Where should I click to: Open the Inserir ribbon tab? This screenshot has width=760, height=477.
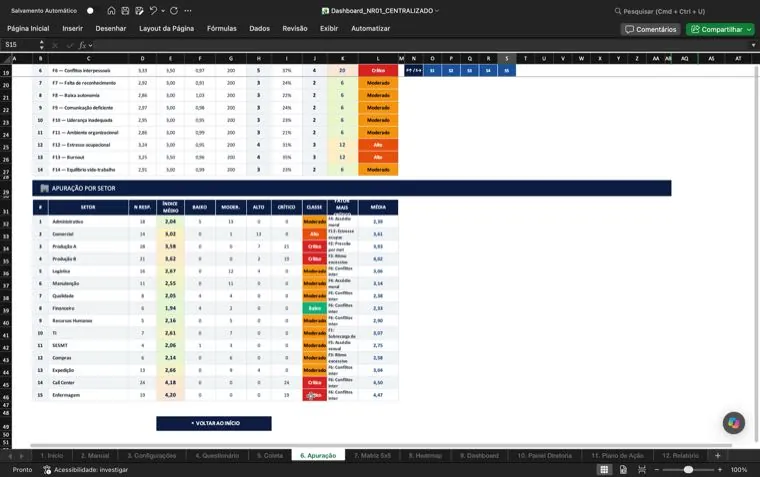73,29
